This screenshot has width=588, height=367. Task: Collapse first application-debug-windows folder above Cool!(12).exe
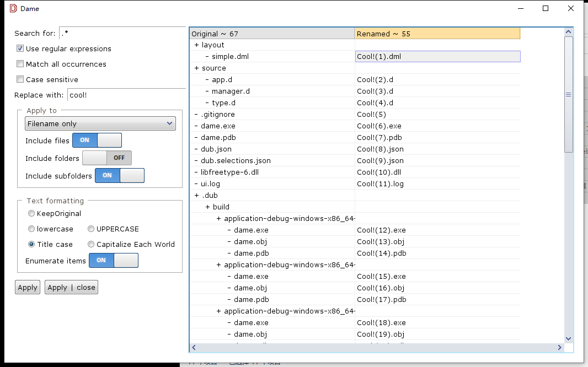218,219
